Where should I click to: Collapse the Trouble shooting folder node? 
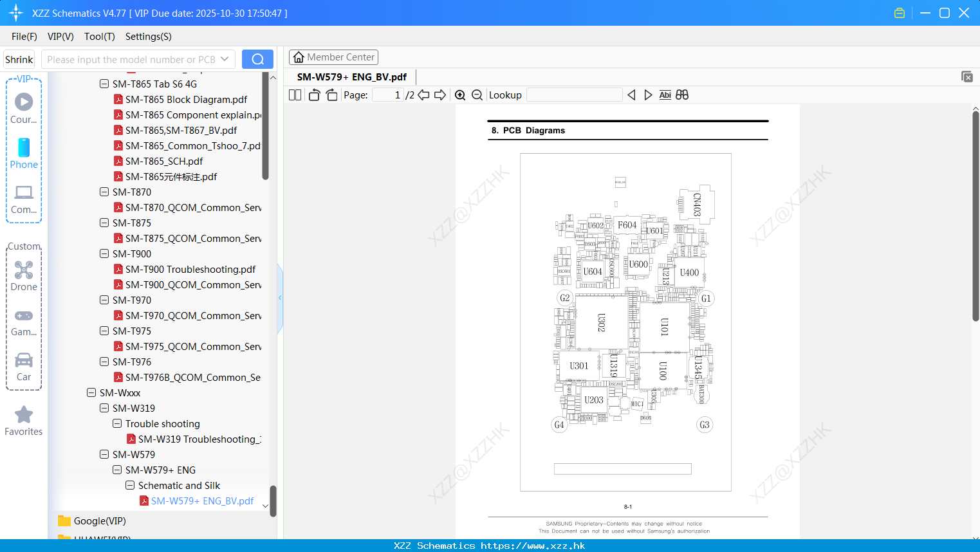point(117,423)
